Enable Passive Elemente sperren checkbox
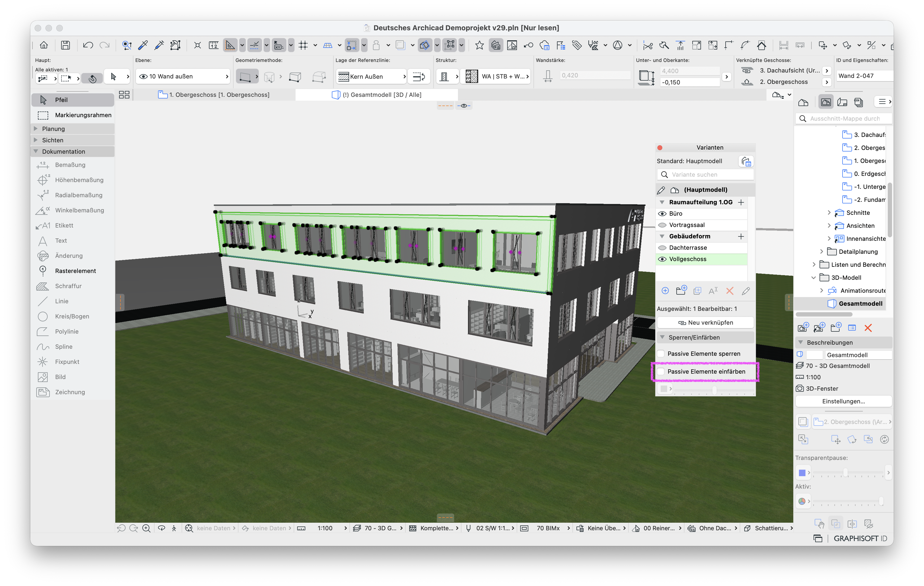The image size is (924, 586). 661,354
